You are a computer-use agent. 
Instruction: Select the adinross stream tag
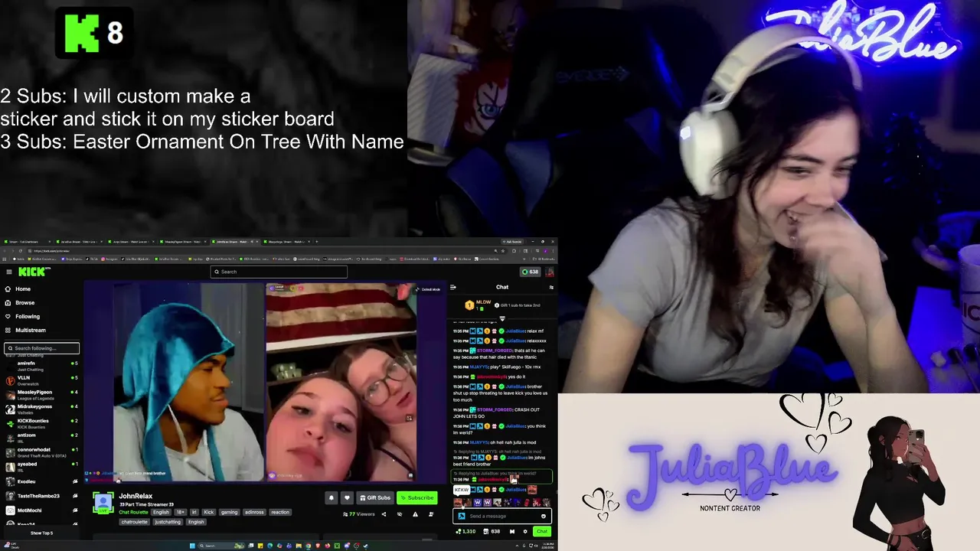click(254, 512)
